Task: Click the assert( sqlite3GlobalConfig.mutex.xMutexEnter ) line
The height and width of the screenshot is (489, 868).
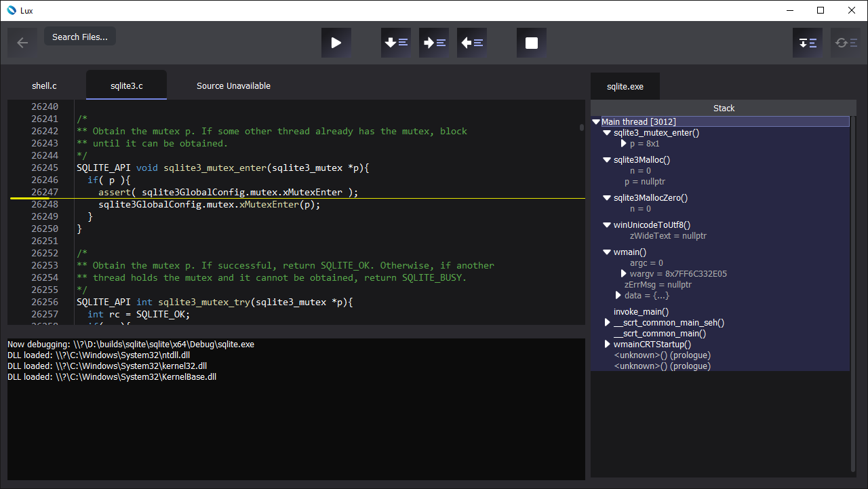Action: [228, 192]
